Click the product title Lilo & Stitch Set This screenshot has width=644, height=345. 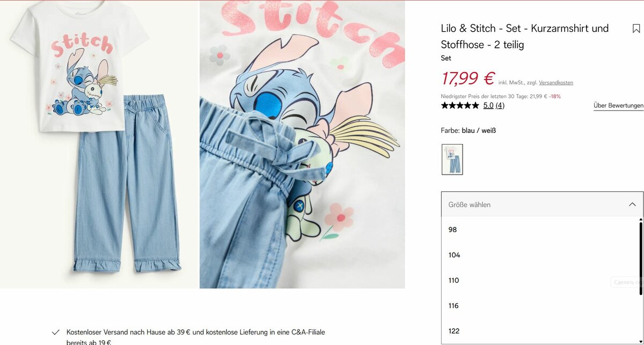click(525, 36)
